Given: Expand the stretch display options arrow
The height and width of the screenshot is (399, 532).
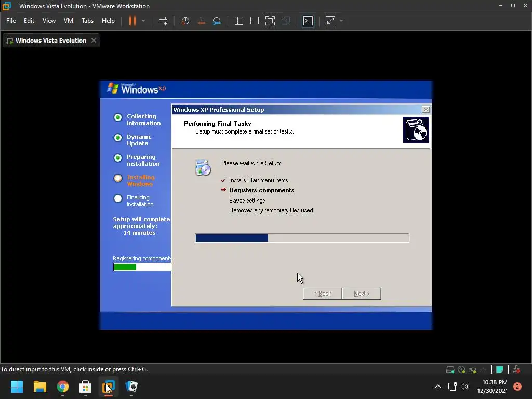Looking at the screenshot, I should (x=342, y=21).
